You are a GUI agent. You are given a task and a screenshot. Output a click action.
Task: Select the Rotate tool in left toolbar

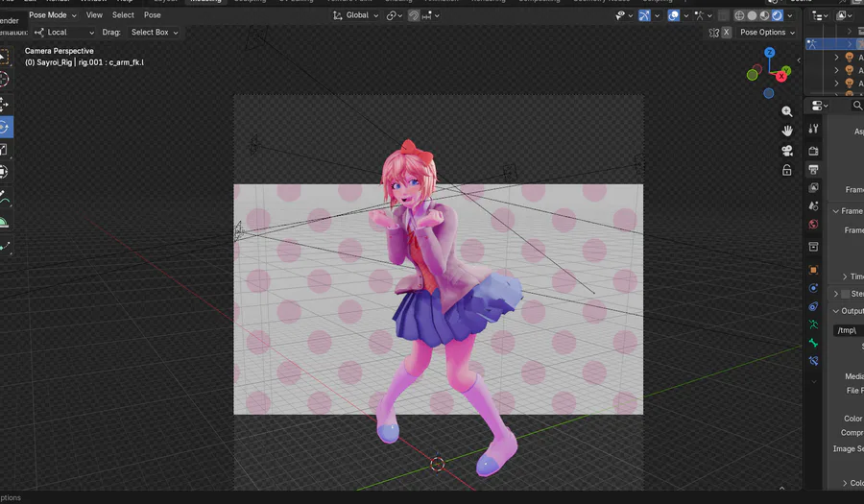pyautogui.click(x=5, y=128)
